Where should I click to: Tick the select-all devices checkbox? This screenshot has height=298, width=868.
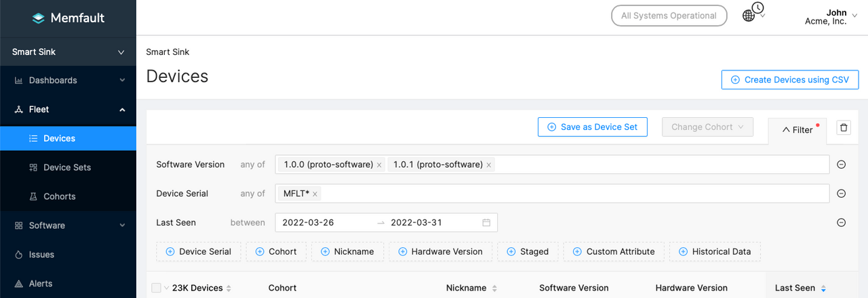pyautogui.click(x=157, y=288)
